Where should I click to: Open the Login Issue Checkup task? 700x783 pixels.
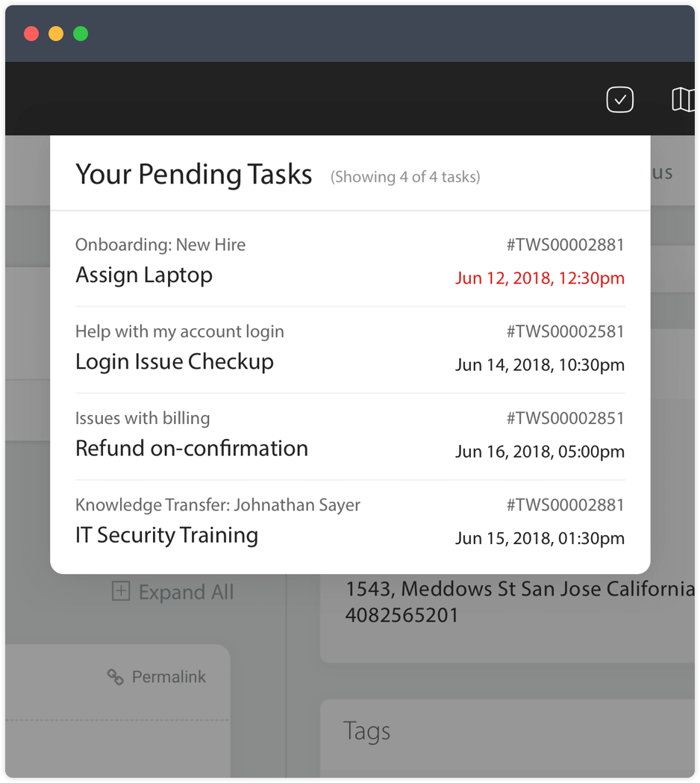tap(175, 362)
